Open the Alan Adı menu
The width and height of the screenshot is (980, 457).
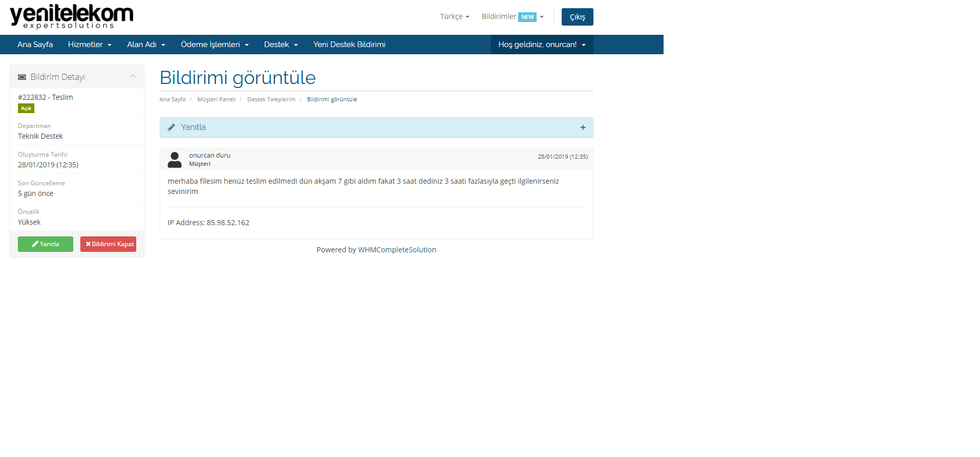tap(146, 45)
